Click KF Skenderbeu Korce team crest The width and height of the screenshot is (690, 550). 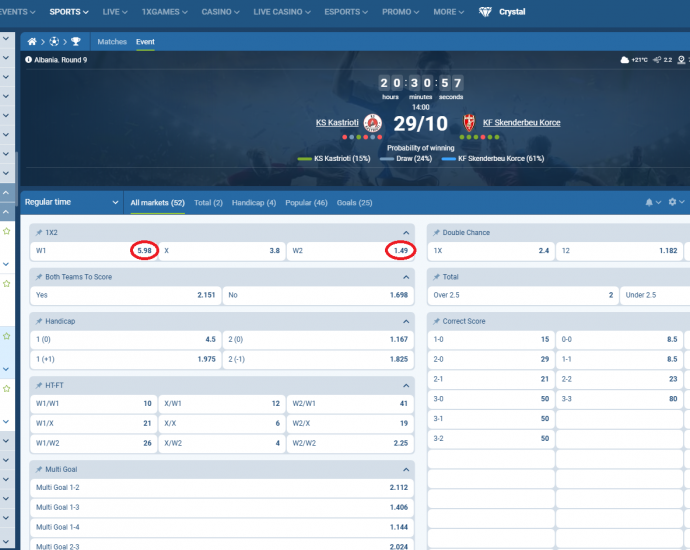click(469, 123)
